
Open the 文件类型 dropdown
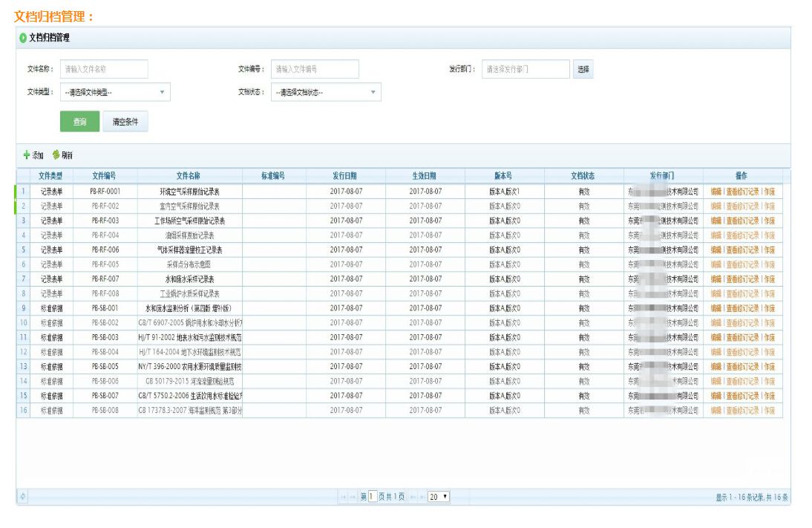click(x=115, y=93)
